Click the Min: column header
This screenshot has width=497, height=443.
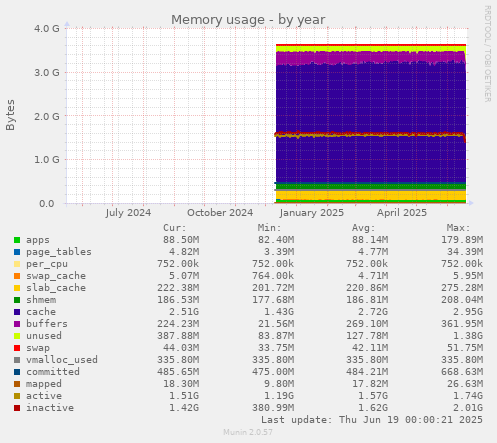pos(269,228)
